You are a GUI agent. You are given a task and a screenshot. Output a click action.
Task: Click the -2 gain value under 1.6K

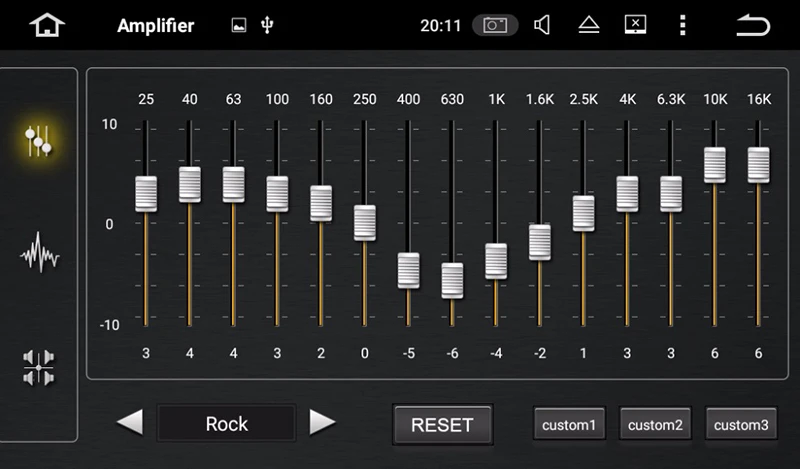(x=540, y=353)
